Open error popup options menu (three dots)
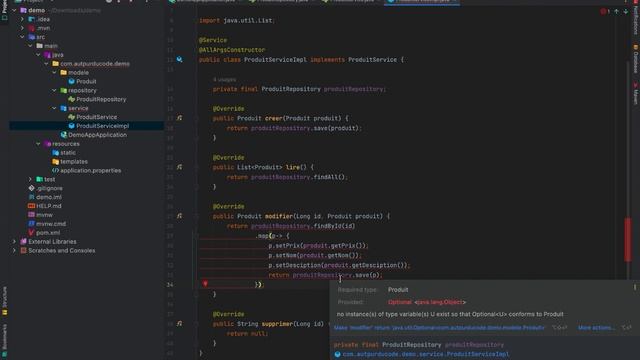 pyautogui.click(x=635, y=287)
